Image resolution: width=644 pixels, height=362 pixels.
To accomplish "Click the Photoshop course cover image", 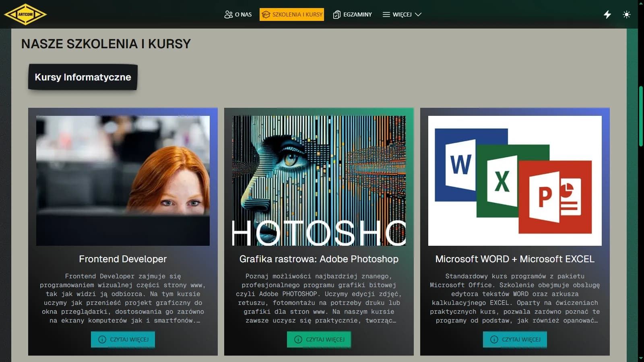I will point(319,180).
